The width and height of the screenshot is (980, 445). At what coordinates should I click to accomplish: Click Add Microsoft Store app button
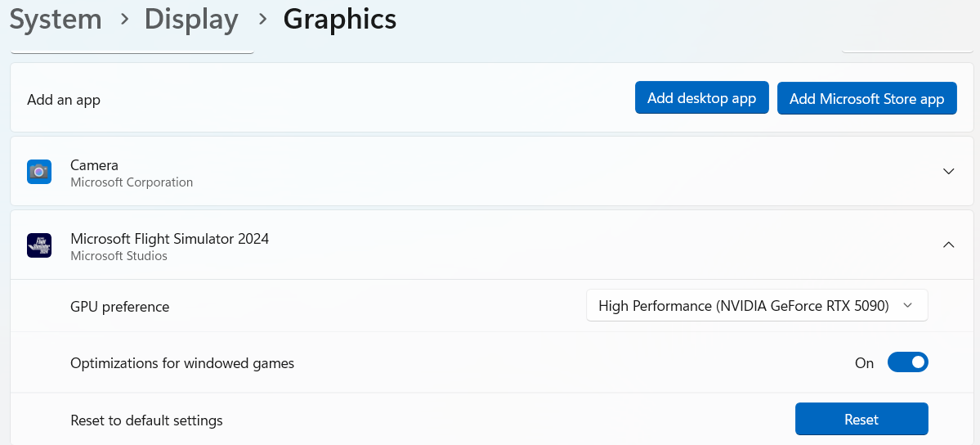(866, 99)
